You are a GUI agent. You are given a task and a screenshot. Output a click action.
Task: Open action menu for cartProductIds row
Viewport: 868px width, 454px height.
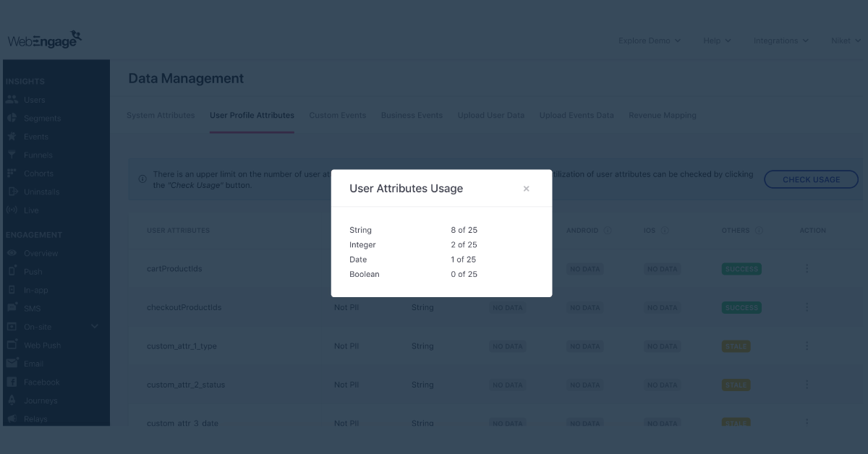[x=807, y=269]
